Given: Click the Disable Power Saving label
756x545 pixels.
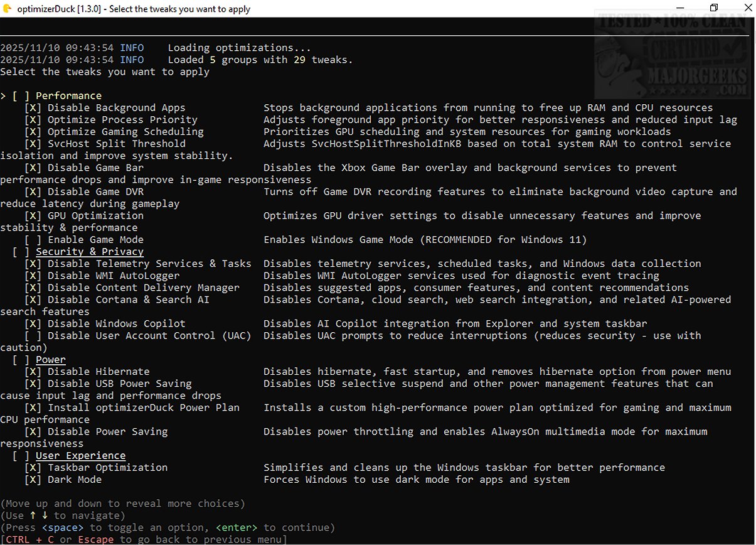Looking at the screenshot, I should click(107, 432).
